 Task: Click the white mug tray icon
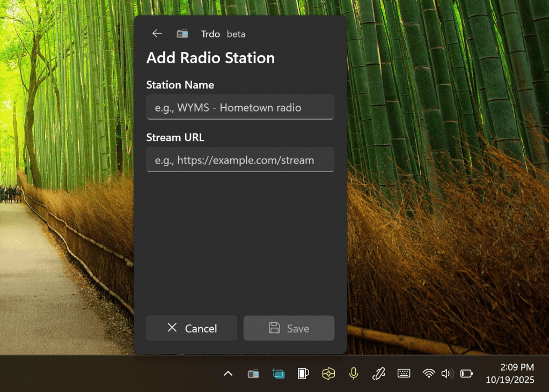[x=303, y=374]
